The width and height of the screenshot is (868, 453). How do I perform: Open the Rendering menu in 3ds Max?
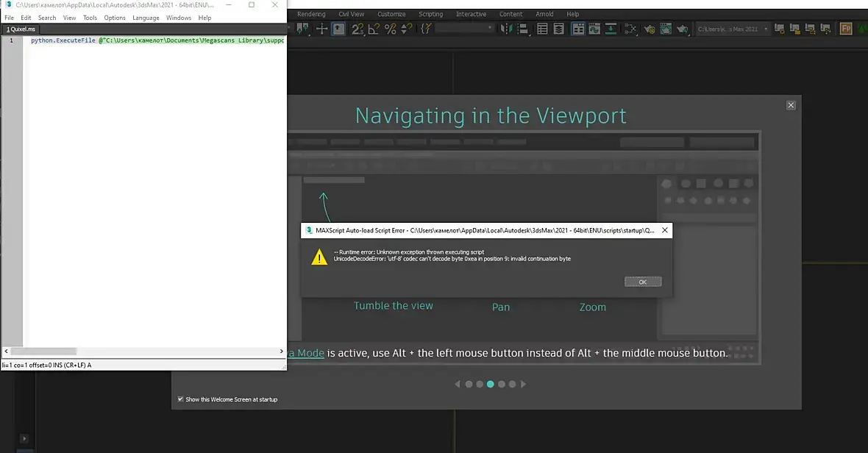coord(311,14)
